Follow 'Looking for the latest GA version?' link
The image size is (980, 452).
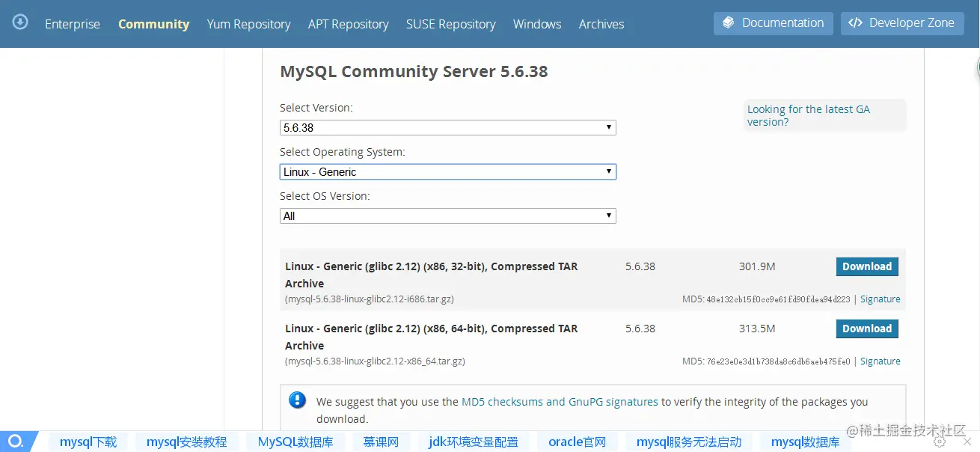pos(809,115)
